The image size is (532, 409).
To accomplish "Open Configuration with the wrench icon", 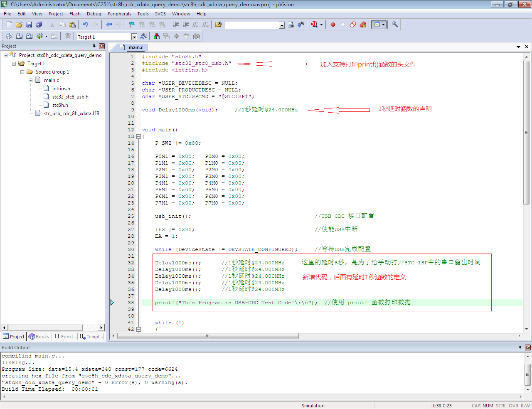I will pos(395,25).
